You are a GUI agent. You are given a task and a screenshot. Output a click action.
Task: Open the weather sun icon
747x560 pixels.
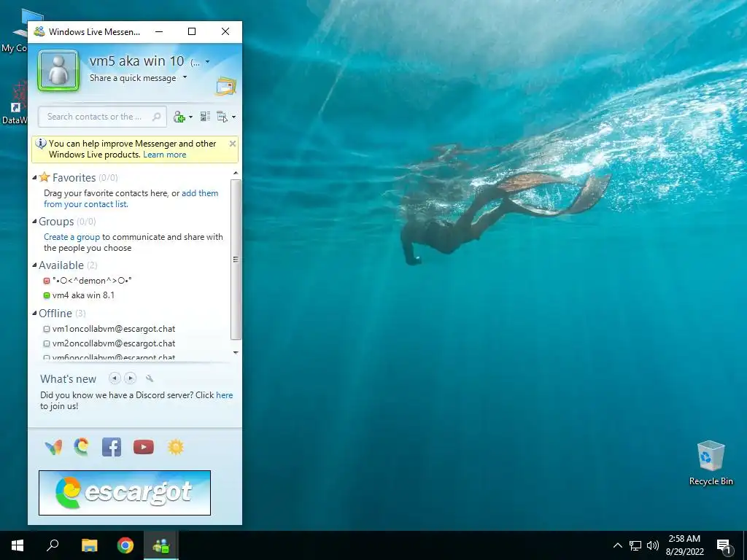pos(175,447)
